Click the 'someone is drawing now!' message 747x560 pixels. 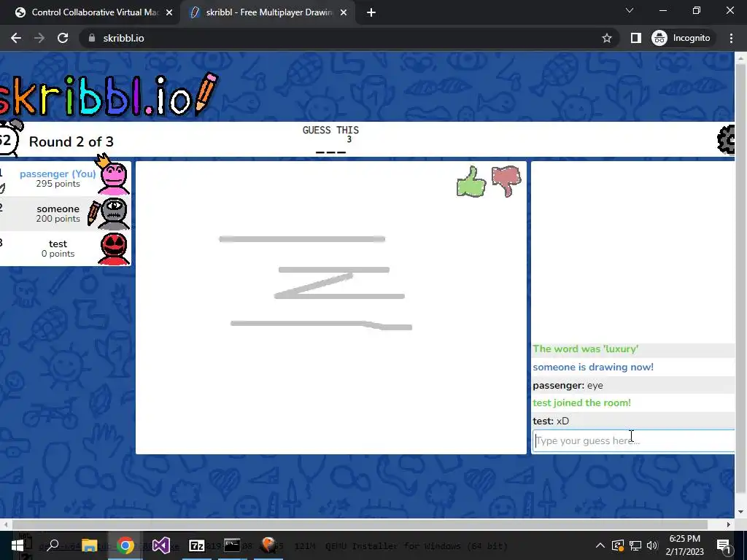click(x=593, y=367)
